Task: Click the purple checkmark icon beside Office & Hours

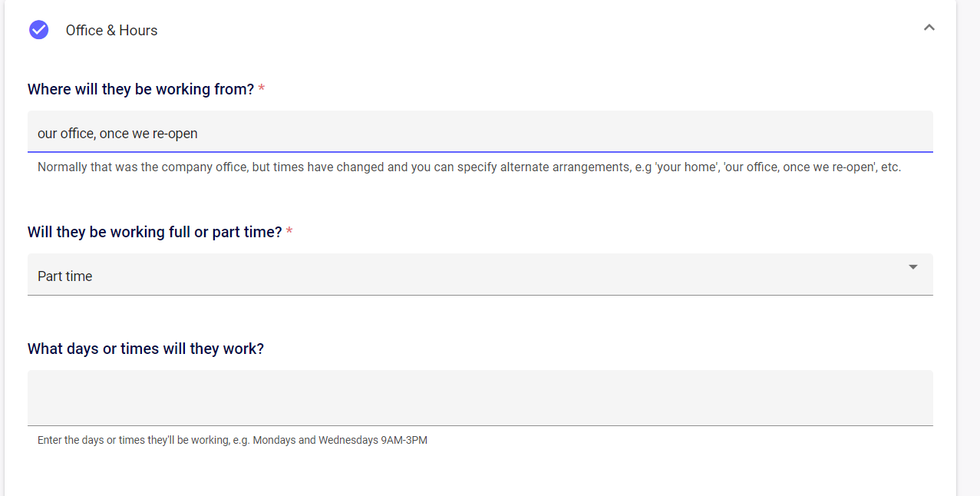Action: (38, 30)
